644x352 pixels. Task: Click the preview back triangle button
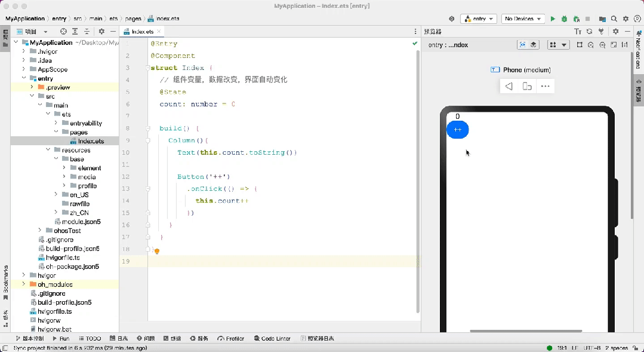click(x=509, y=86)
